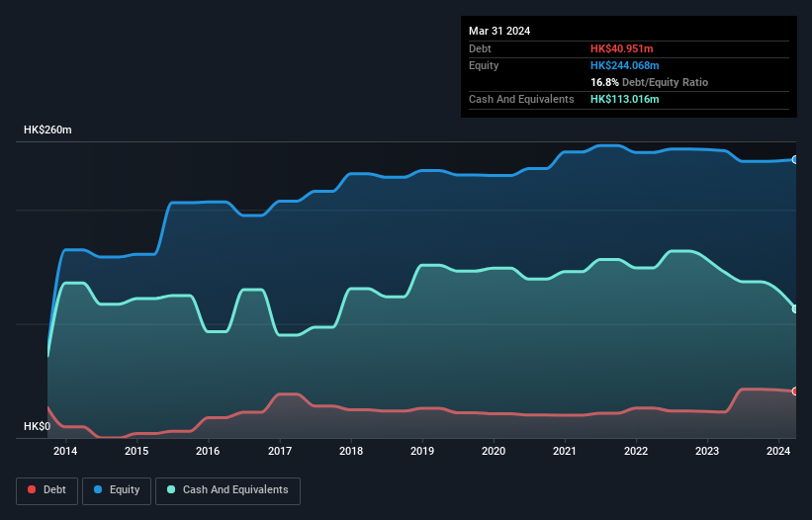812x520 pixels.
Task: Click the 2014 x-axis label
Action: point(65,451)
